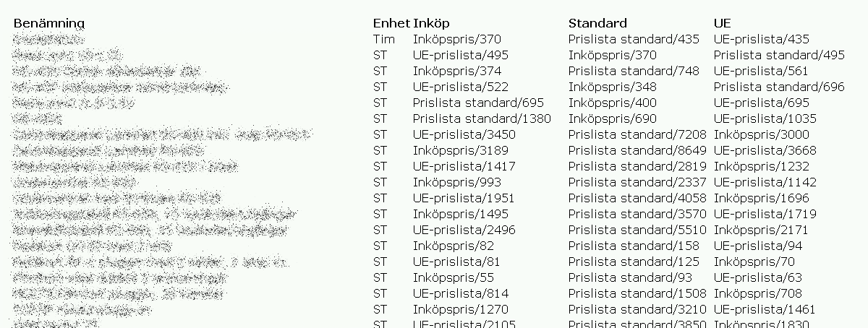
Task: Click the Standard column header
Action: click(x=597, y=23)
